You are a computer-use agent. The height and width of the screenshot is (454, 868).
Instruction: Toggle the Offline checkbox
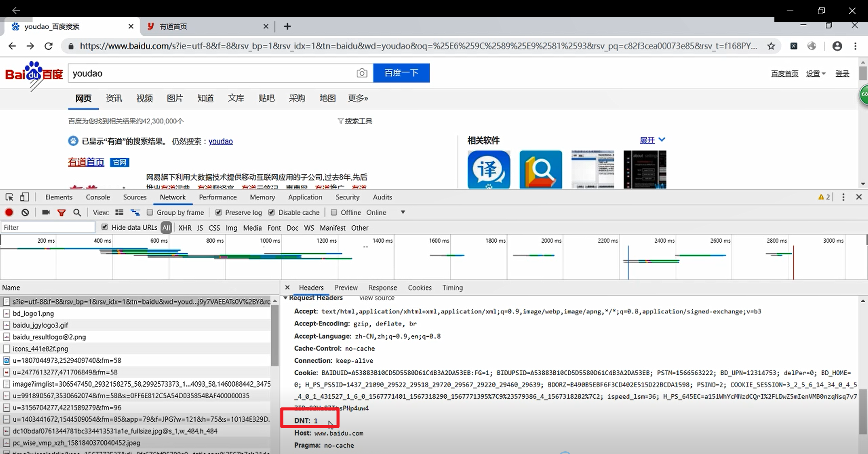tap(334, 212)
